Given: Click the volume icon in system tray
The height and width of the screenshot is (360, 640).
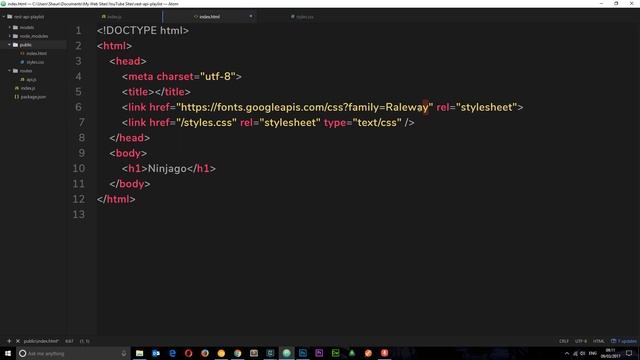Looking at the screenshot, I should [582, 353].
